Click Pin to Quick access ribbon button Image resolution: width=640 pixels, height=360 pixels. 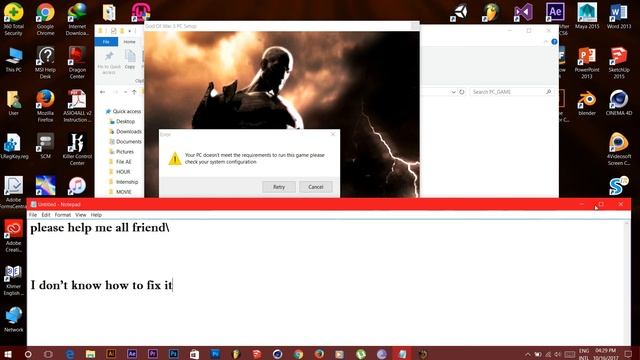click(109, 62)
